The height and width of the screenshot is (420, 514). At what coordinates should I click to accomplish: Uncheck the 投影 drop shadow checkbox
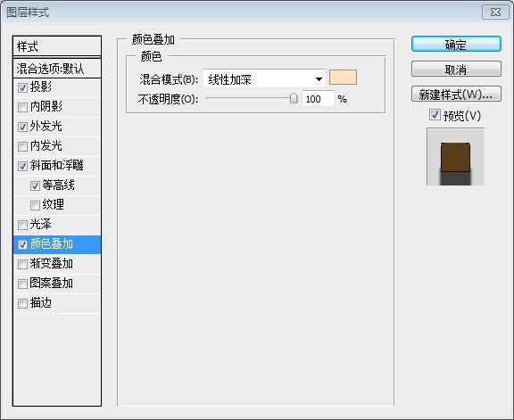tap(22, 87)
